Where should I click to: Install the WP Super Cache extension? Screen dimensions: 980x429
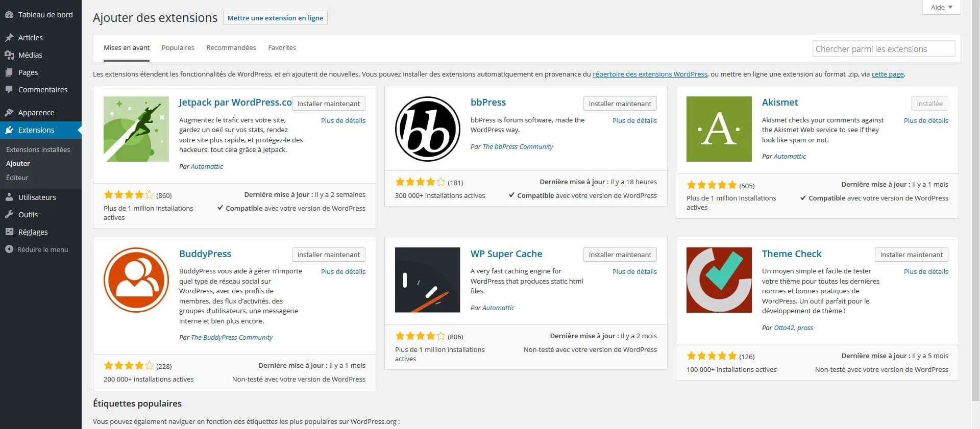click(x=620, y=255)
